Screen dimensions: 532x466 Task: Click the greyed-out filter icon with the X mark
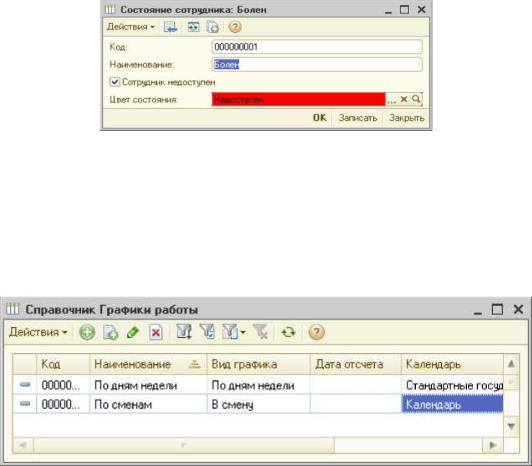[261, 332]
